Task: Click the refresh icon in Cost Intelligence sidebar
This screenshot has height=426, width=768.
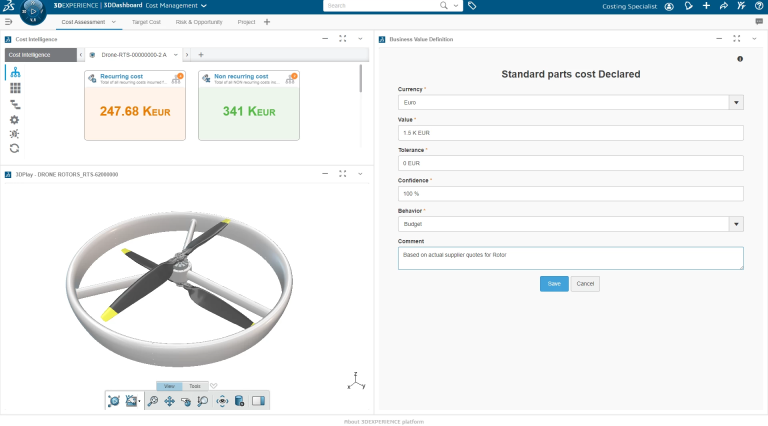Action: (15, 148)
